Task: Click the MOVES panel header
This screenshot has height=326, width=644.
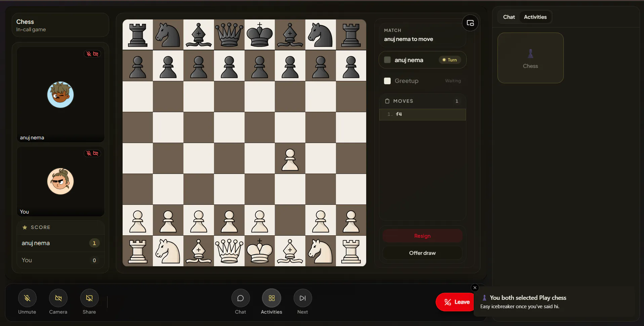Action: click(x=422, y=101)
